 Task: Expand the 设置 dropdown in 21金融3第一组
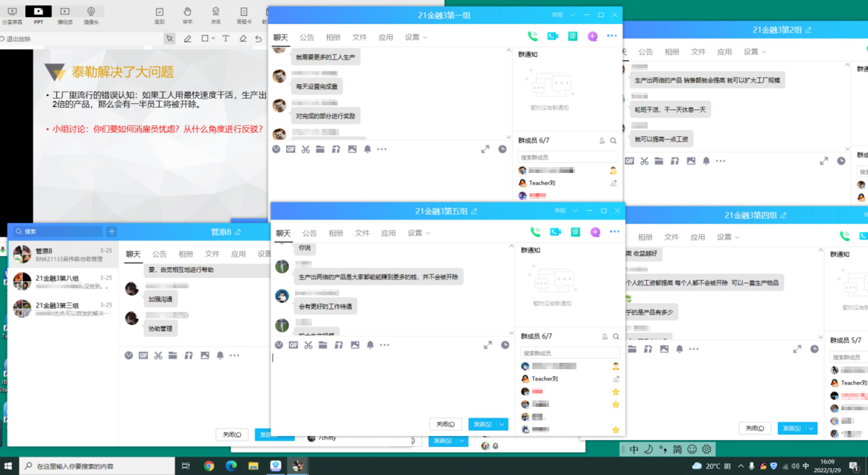tap(416, 37)
